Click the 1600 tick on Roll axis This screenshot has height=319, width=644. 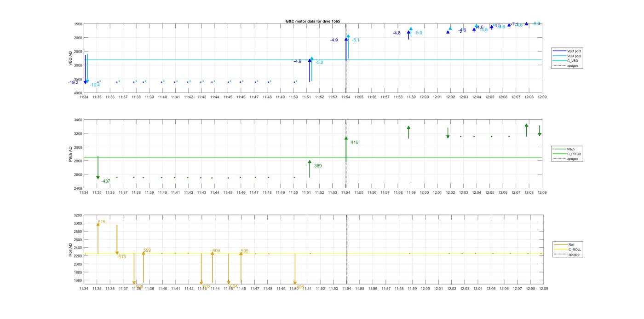click(x=78, y=280)
